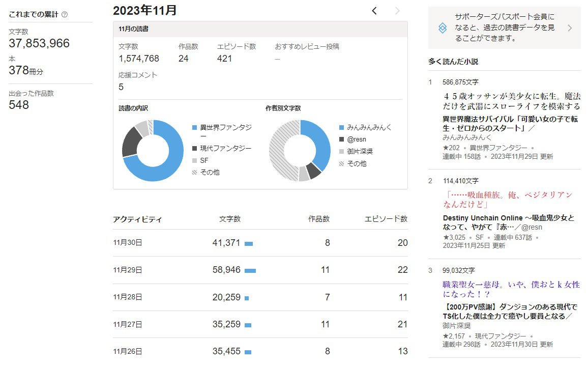588x365 pixels.
Task: Click the 御片深奨 author name under third novel
Action: 456,326
